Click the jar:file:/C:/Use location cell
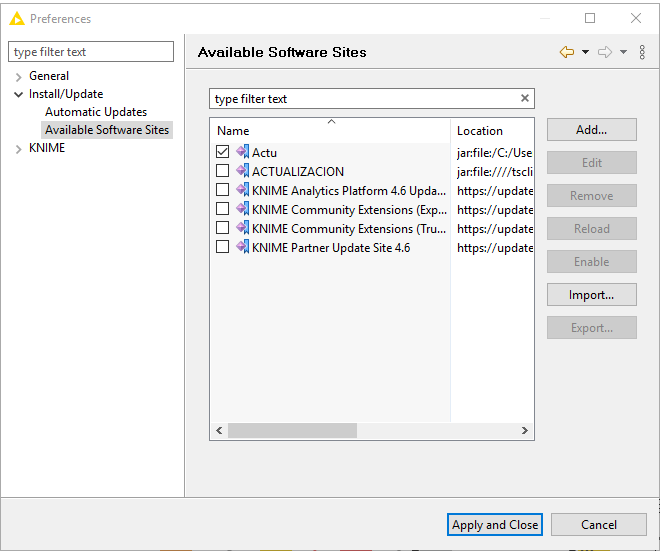This screenshot has width=660, height=551. tap(495, 152)
